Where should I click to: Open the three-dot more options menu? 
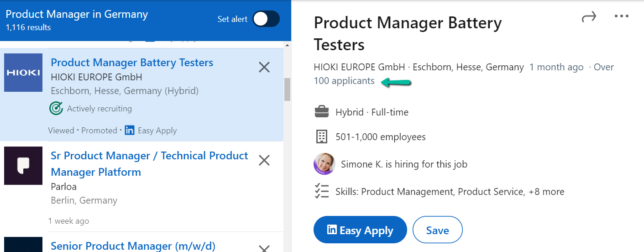pyautogui.click(x=622, y=16)
